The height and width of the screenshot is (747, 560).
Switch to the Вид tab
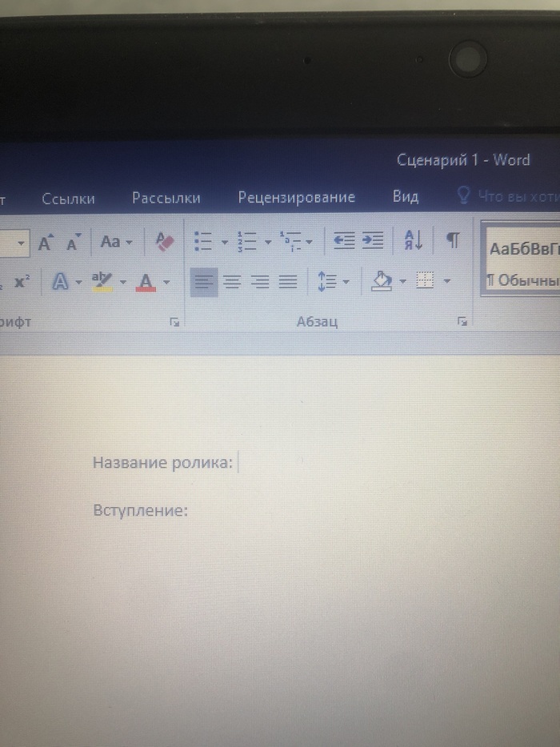point(406,196)
